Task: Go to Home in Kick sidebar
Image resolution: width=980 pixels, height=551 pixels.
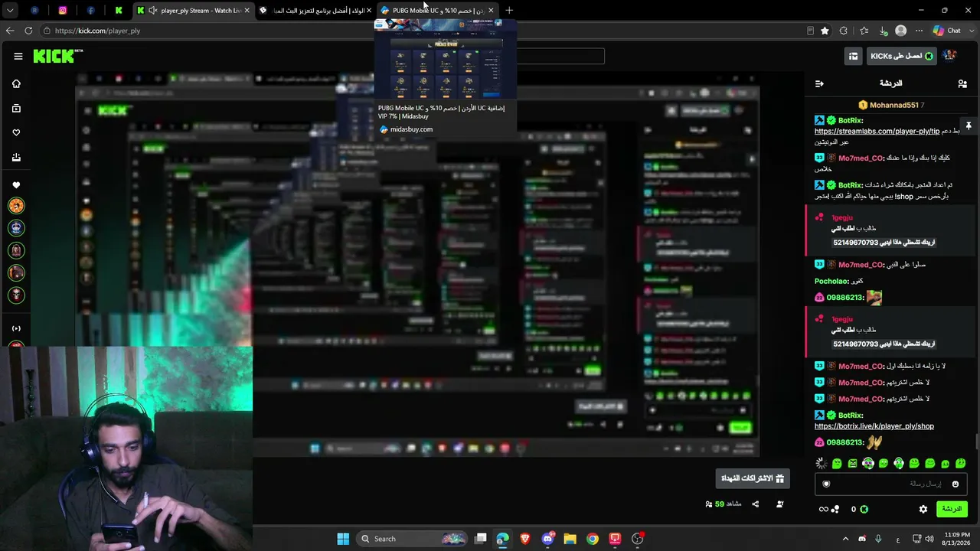Action: click(x=16, y=83)
